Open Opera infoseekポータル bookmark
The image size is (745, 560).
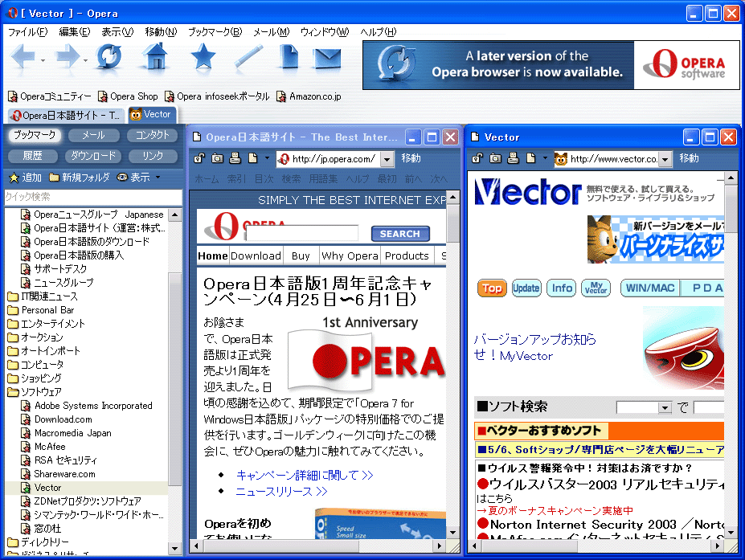(x=217, y=96)
